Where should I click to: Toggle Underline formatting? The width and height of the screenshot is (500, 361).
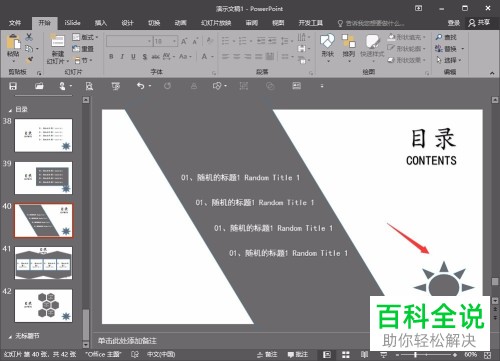pos(133,57)
